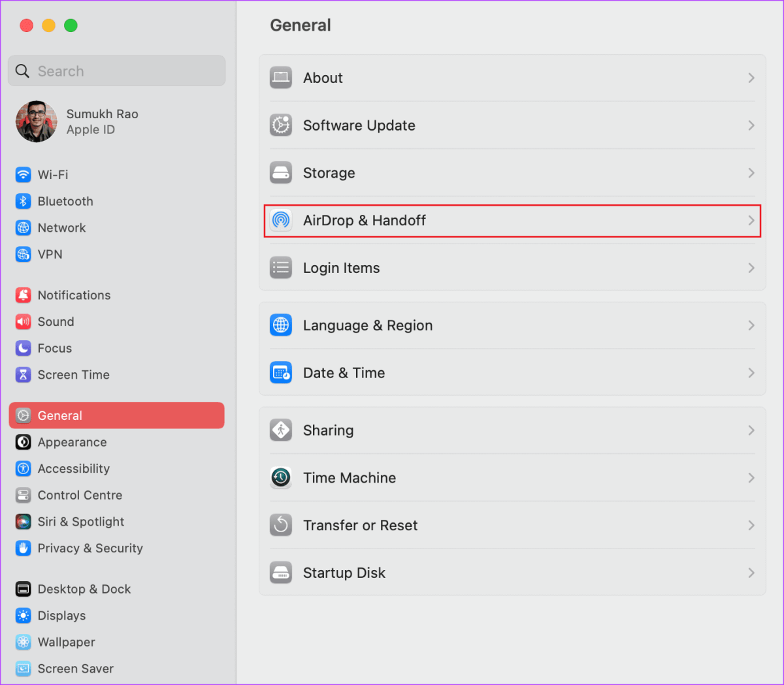Click the Time Machine clock icon
Viewport: 784px width, 685px height.
tap(281, 478)
